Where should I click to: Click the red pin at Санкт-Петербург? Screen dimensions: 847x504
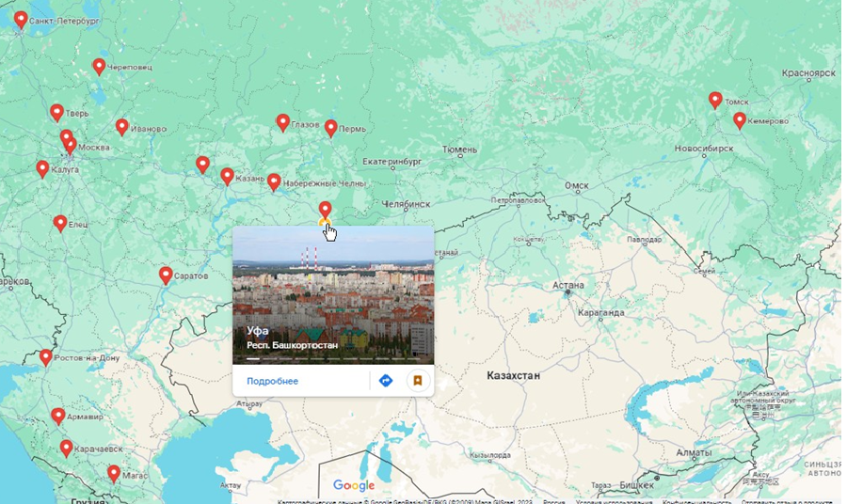(x=21, y=20)
